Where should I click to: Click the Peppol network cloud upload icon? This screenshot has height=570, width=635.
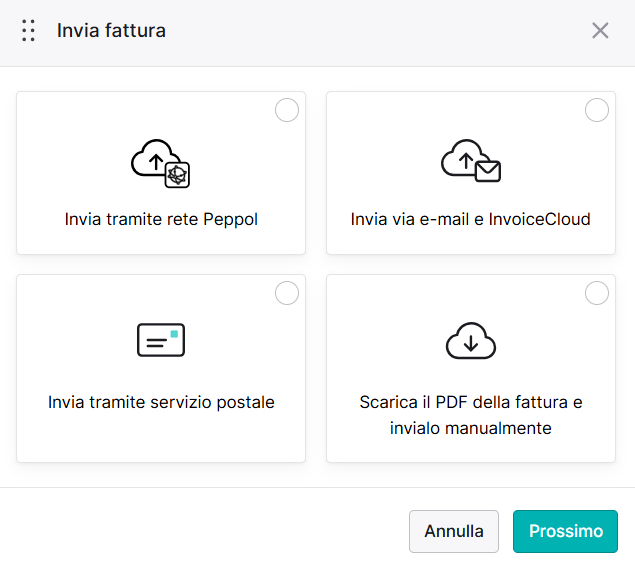pos(160,164)
